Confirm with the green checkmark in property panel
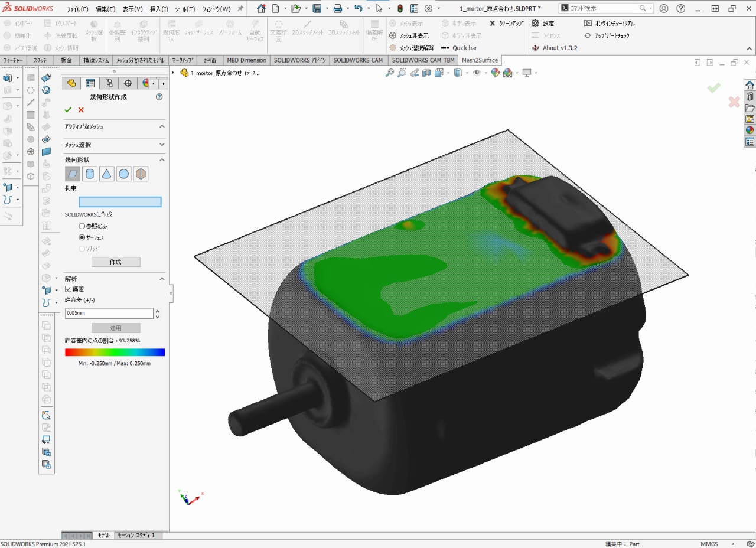The image size is (756, 548). click(68, 110)
